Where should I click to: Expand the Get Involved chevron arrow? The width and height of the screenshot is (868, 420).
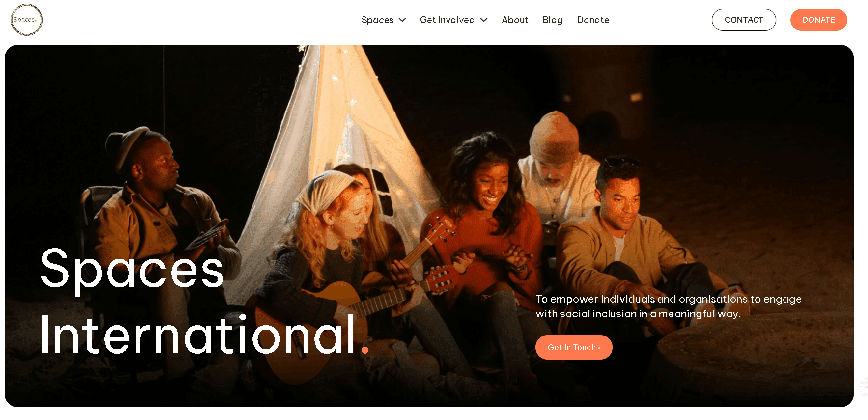484,20
